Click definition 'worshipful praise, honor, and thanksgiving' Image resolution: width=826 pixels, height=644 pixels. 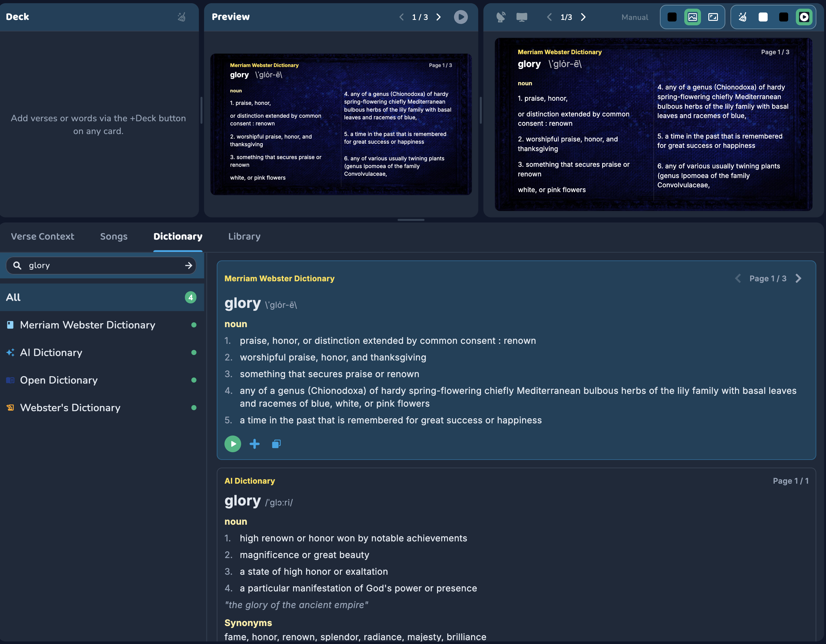coord(333,358)
